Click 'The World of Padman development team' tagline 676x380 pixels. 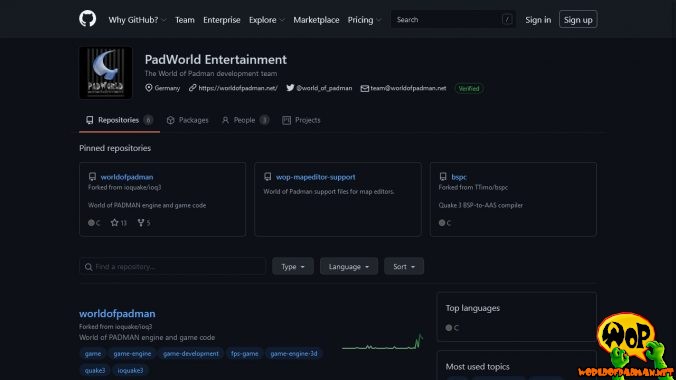point(211,73)
